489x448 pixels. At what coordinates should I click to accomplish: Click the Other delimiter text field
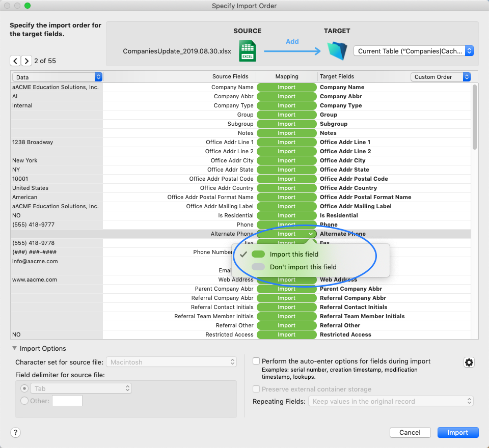click(x=67, y=401)
